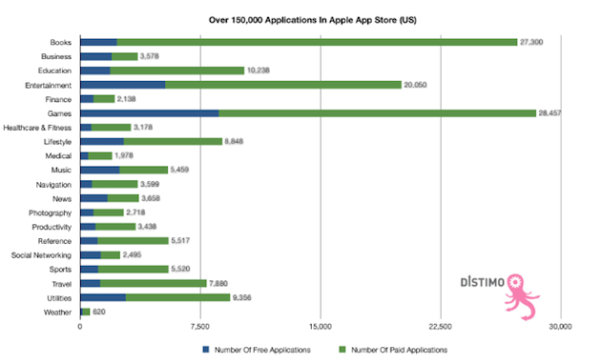Click the Healthcare & Fitness label
Viewport: 601px width, 364px height.
point(37,128)
